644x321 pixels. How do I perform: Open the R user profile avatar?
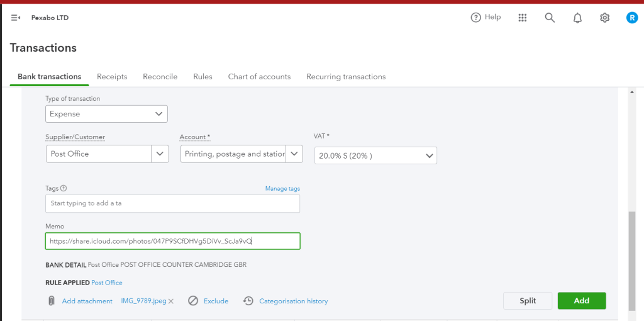[x=631, y=18]
